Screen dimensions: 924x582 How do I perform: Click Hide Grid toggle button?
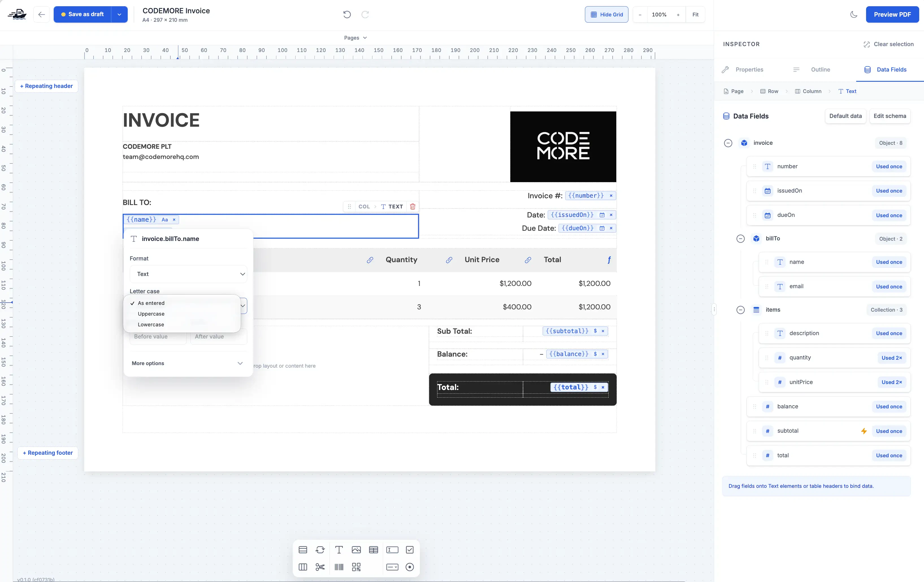(x=606, y=14)
